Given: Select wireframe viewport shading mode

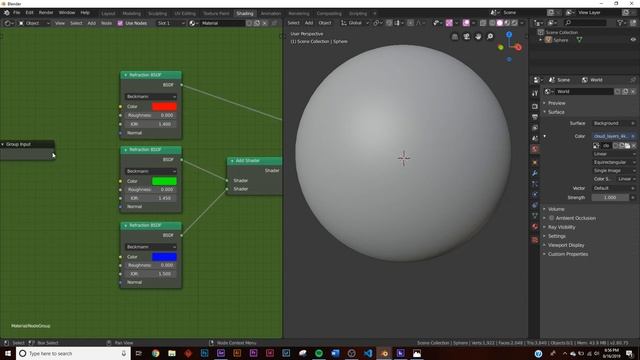Looking at the screenshot, I should pos(492,23).
